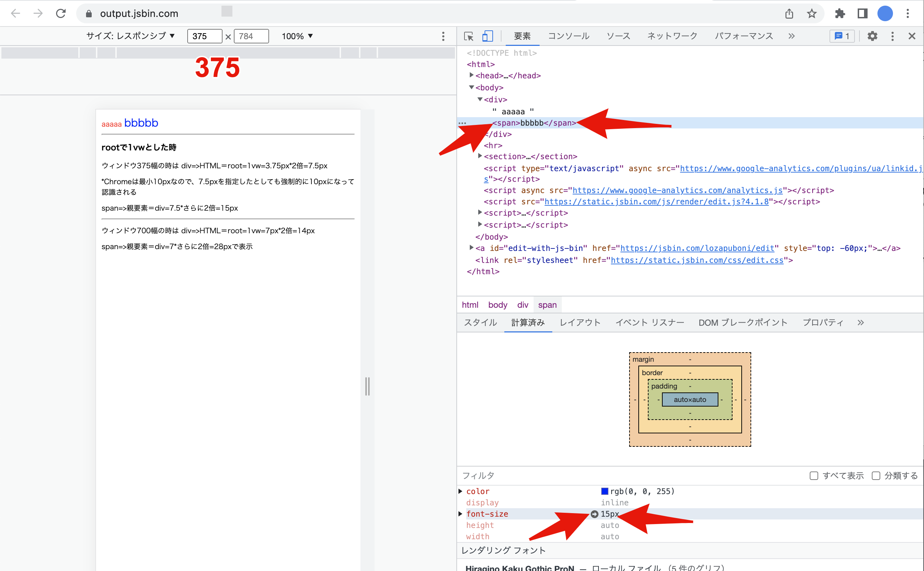The height and width of the screenshot is (571, 924).
Task: Show more DevTools panels chevron
Action: click(791, 36)
